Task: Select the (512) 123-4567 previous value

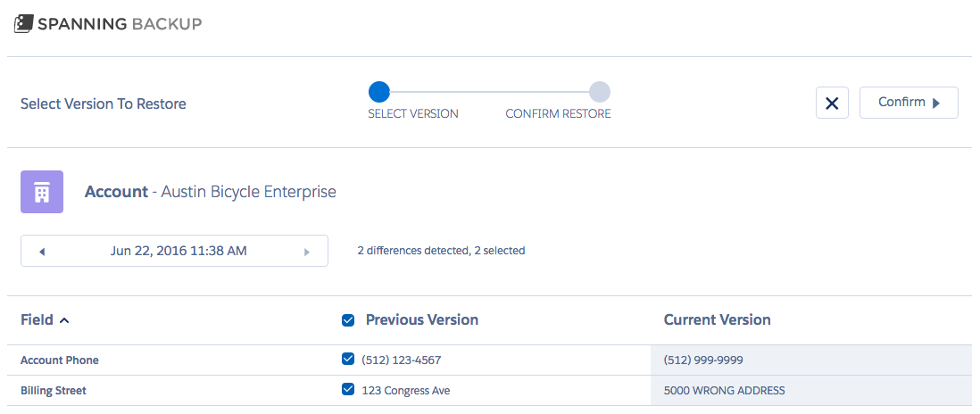Action: (x=405, y=360)
